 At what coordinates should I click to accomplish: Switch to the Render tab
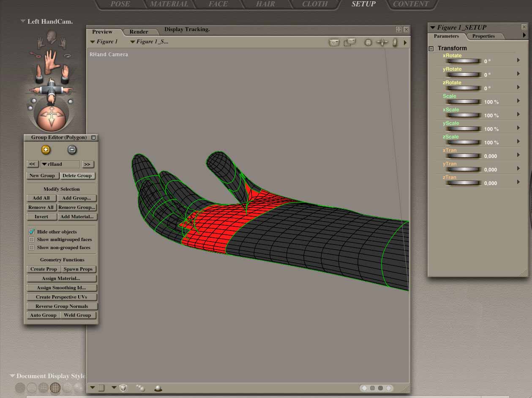(139, 32)
